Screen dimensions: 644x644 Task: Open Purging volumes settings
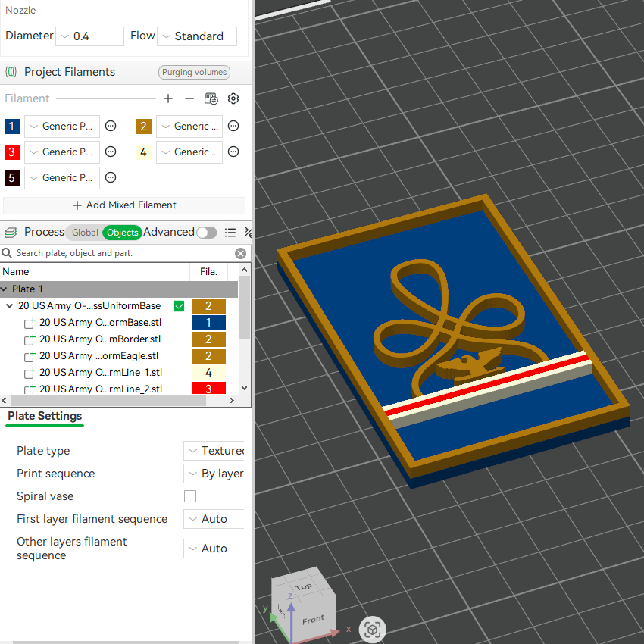click(x=194, y=72)
